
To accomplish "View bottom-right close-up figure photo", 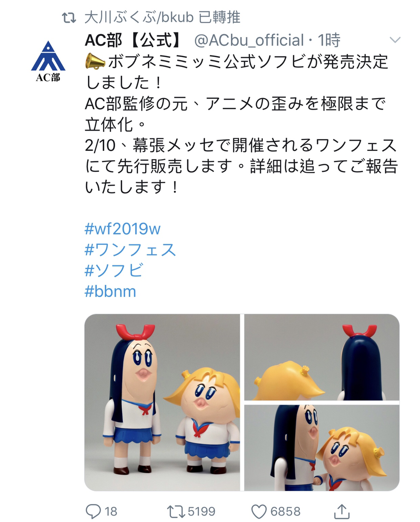I will pos(322,448).
